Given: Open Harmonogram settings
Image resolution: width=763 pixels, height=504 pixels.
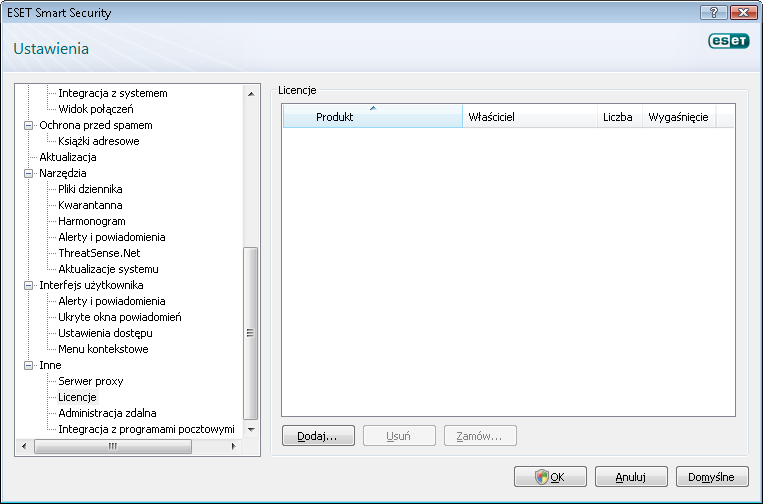Looking at the screenshot, I should (x=92, y=221).
